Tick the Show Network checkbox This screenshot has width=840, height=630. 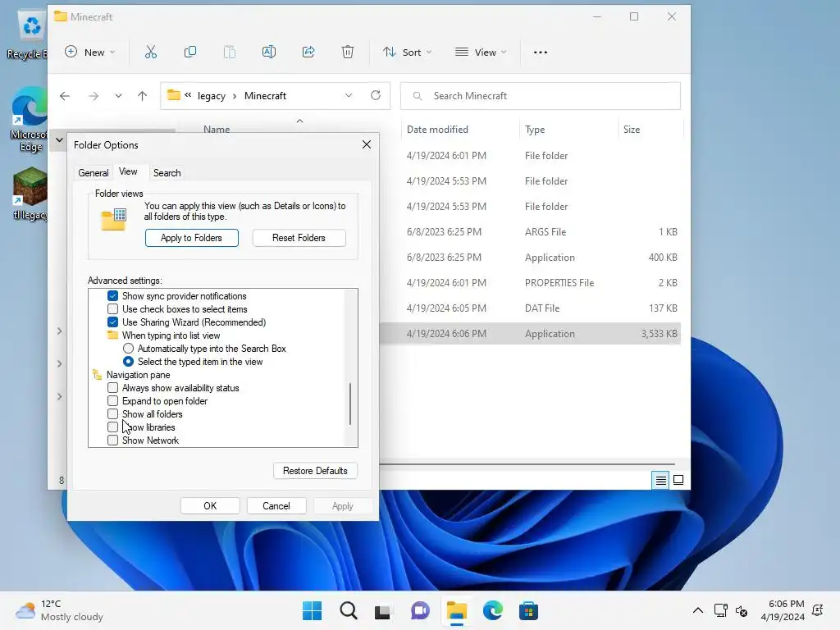(112, 441)
